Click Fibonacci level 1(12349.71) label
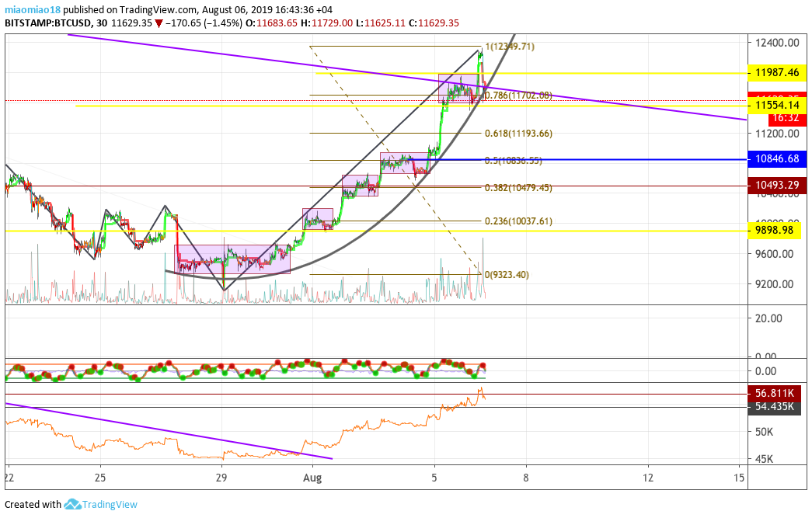The width and height of the screenshot is (812, 518). [x=510, y=47]
